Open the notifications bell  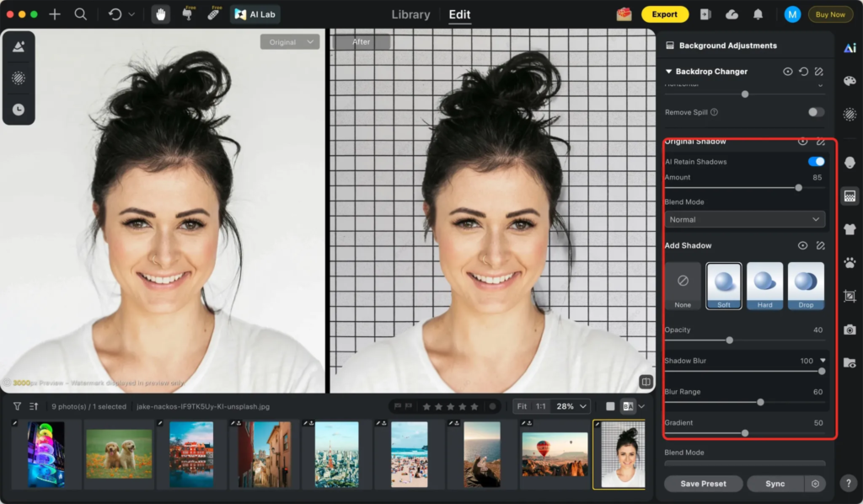tap(758, 14)
